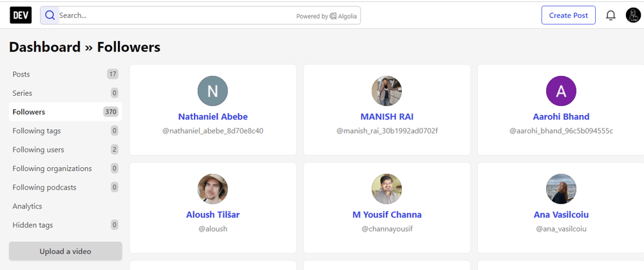
Task: Open the user profile avatar menu
Action: click(x=633, y=15)
